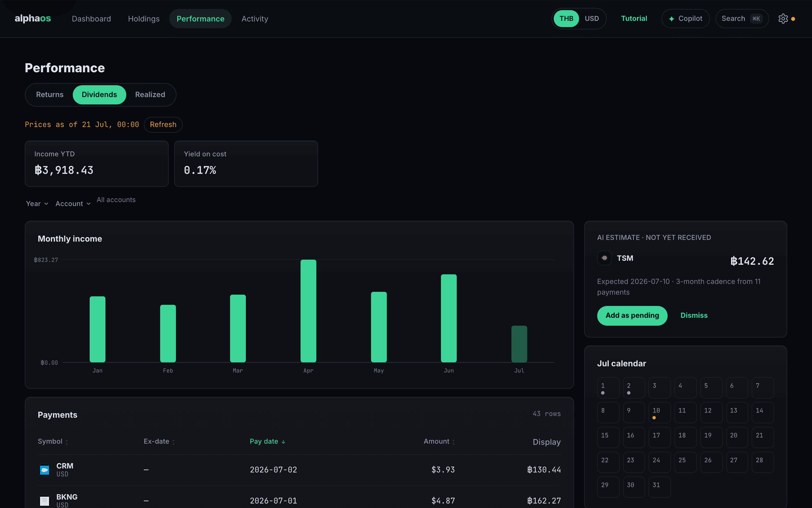Click the January income bar
812x508 pixels.
click(97, 329)
